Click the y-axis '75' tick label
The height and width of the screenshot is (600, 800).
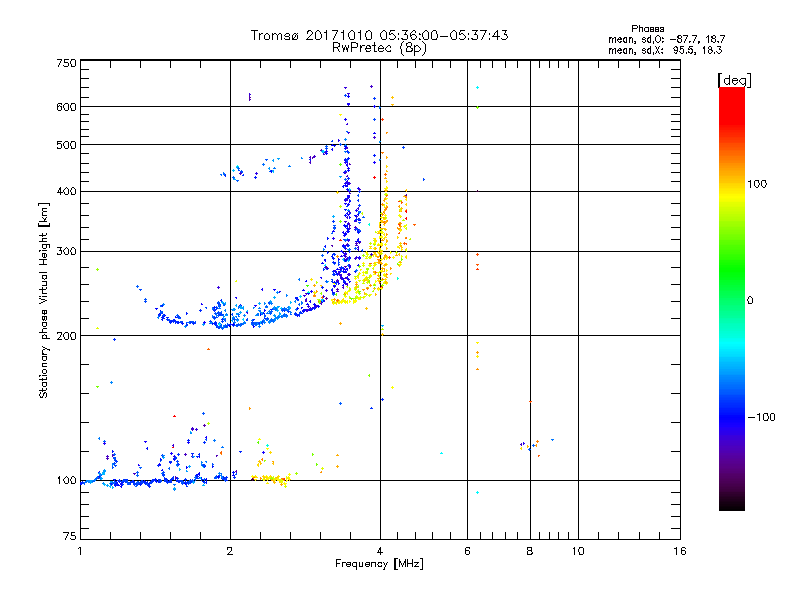pyautogui.click(x=70, y=536)
